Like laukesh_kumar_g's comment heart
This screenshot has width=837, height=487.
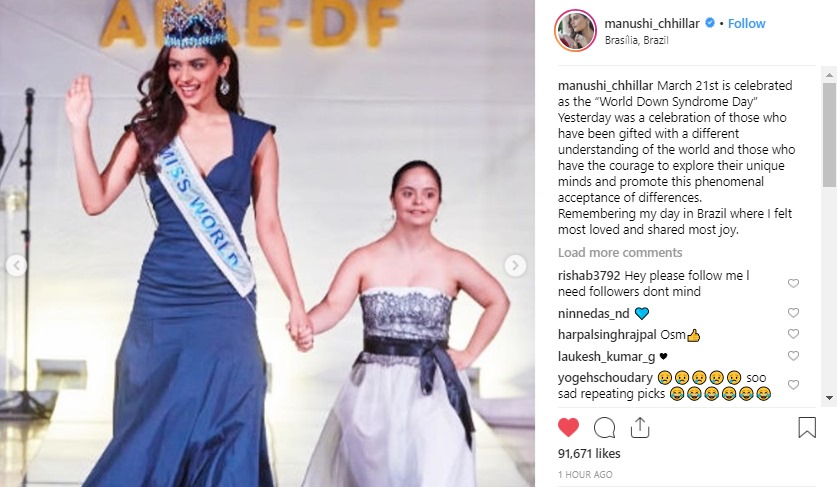tap(793, 356)
